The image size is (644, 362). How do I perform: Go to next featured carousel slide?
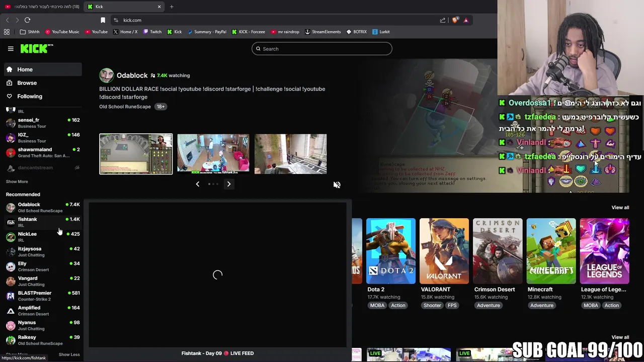(x=228, y=184)
